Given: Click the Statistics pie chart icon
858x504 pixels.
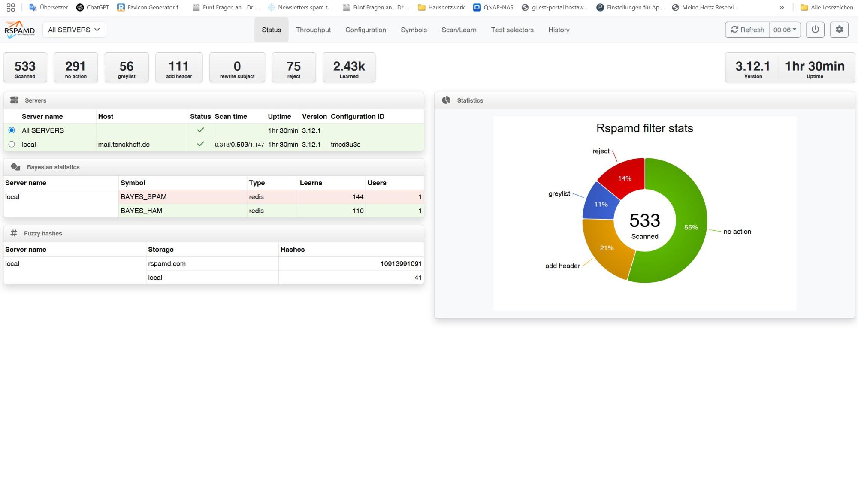Looking at the screenshot, I should click(446, 100).
